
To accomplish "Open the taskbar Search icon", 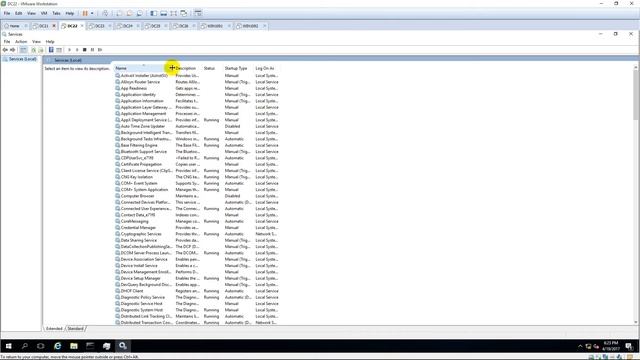I will click(x=24, y=346).
